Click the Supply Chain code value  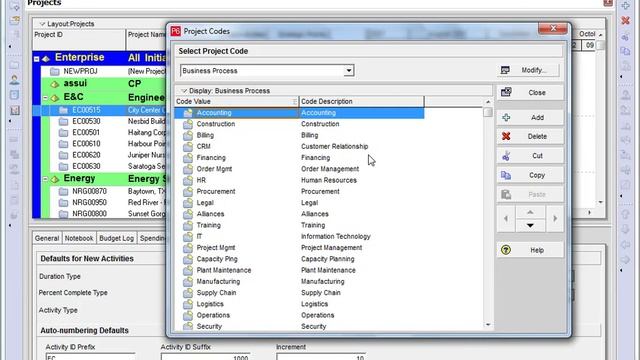coord(216,293)
